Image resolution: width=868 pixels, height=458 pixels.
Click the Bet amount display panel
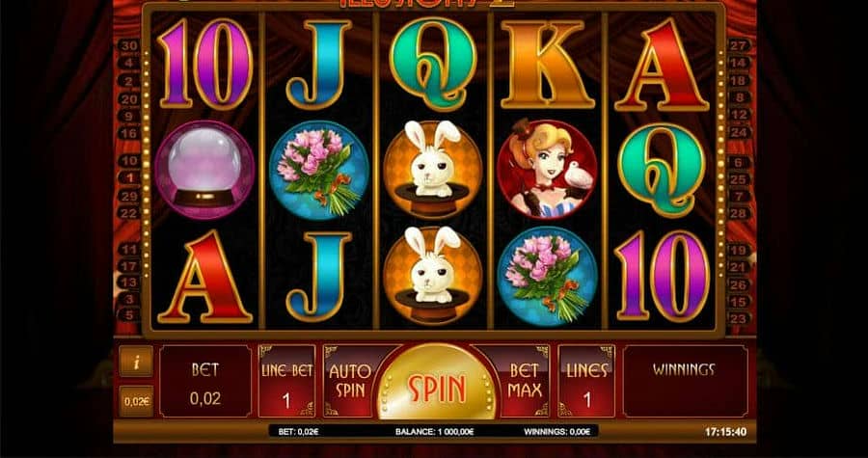pyautogui.click(x=204, y=381)
